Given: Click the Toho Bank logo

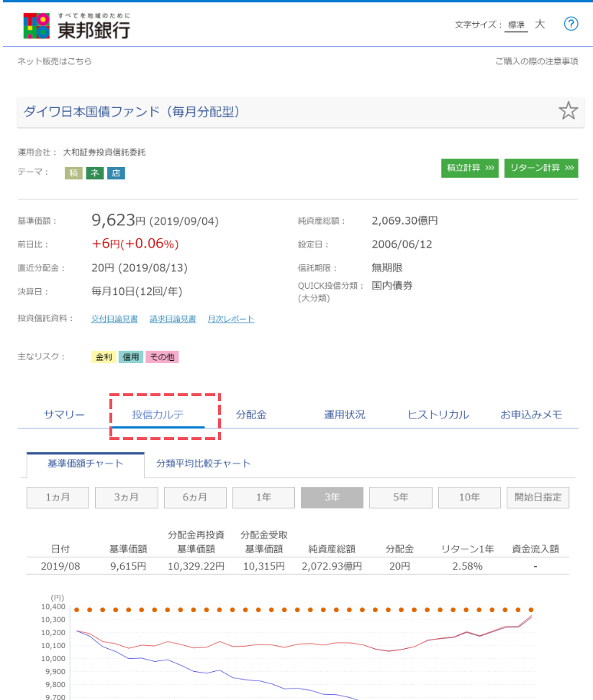Looking at the screenshot, I should pyautogui.click(x=77, y=25).
